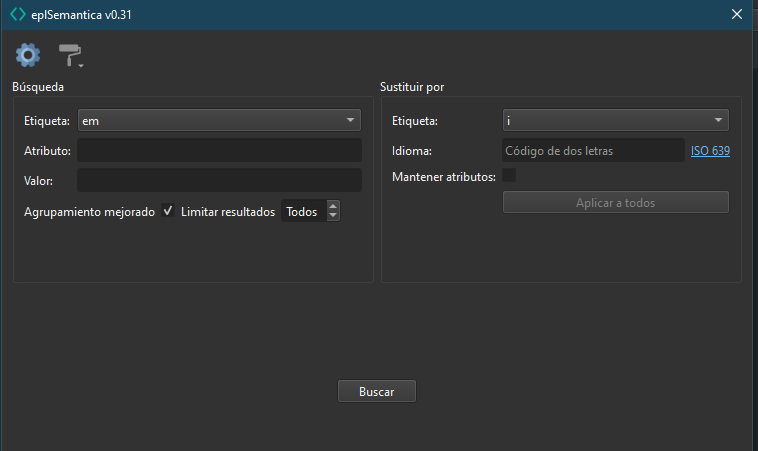Close the eplSemantica window

click(737, 15)
